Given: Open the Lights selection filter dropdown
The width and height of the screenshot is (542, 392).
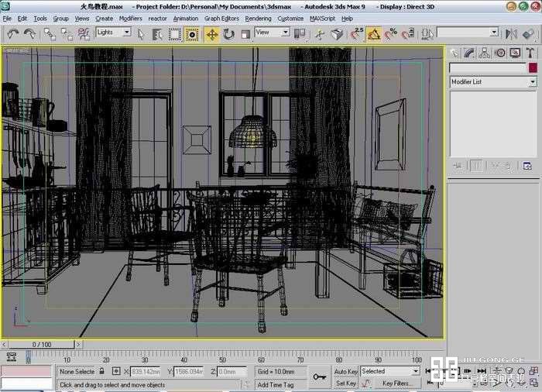Looking at the screenshot, I should [113, 33].
